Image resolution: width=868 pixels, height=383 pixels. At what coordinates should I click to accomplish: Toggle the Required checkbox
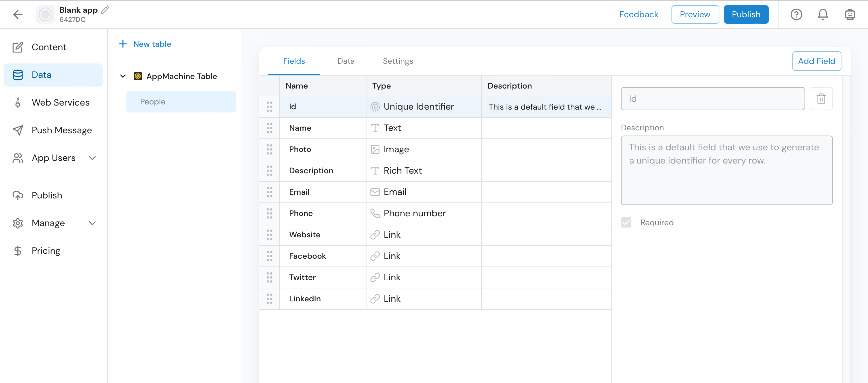click(x=626, y=222)
